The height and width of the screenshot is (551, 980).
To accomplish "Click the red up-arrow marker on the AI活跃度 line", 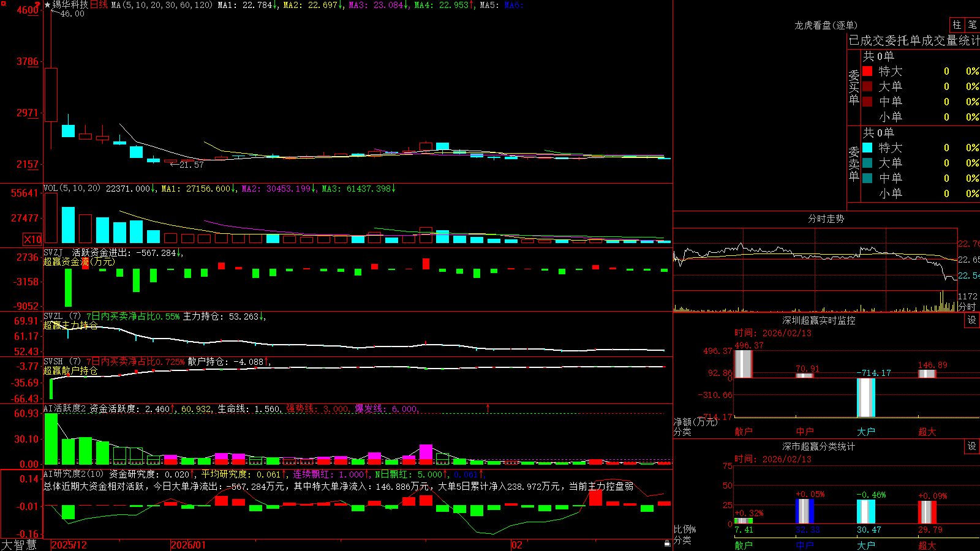I will [488, 408].
